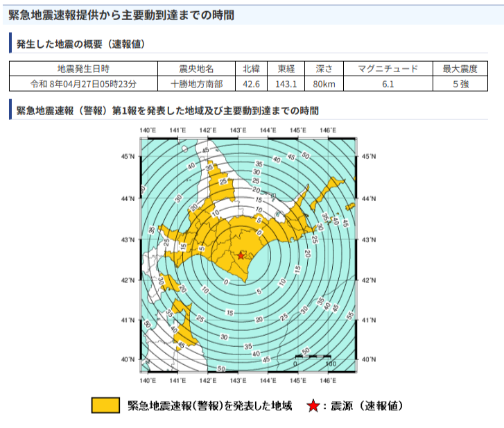Click the top axis label 146°E
The height and width of the screenshot is (428, 504).
[x=328, y=130]
